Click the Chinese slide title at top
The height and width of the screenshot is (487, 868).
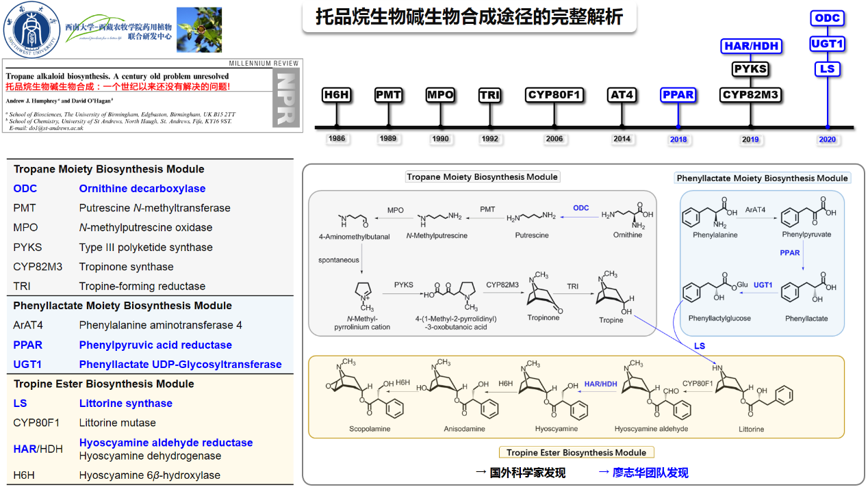pos(469,17)
